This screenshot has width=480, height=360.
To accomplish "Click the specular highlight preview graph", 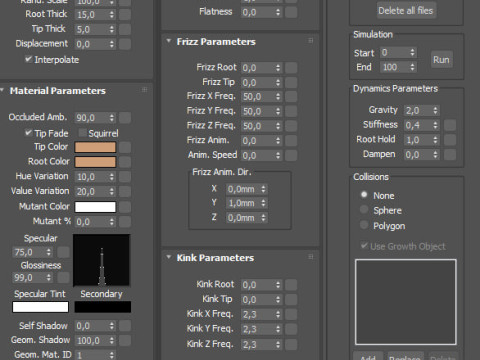I will click(102, 260).
